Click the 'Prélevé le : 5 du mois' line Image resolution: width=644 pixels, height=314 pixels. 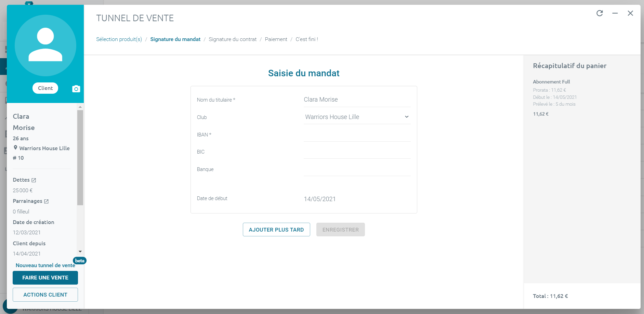click(554, 104)
